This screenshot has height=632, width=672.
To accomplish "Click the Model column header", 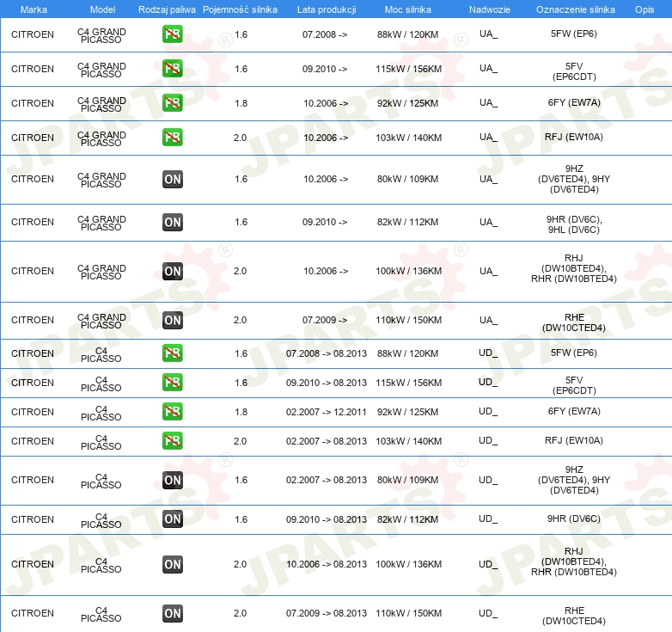I will click(103, 9).
